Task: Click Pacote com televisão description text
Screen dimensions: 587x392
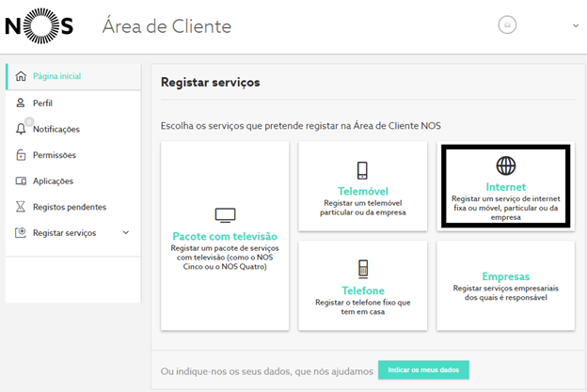Action: [225, 258]
